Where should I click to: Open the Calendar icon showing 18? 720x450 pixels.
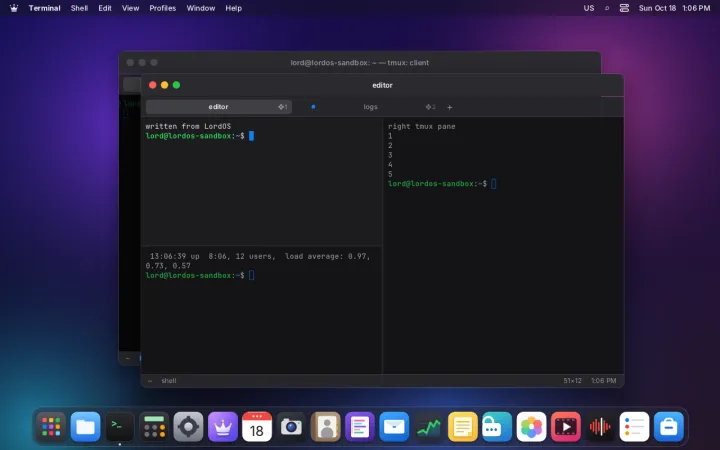pos(257,427)
